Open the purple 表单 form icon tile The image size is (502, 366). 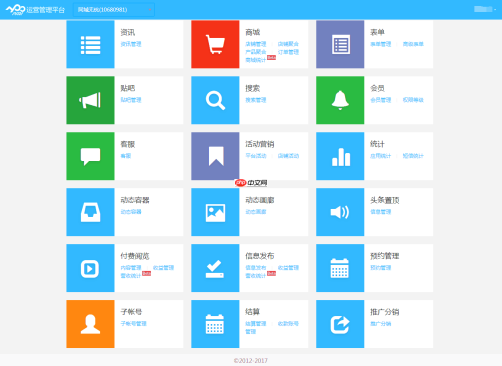[x=340, y=44]
